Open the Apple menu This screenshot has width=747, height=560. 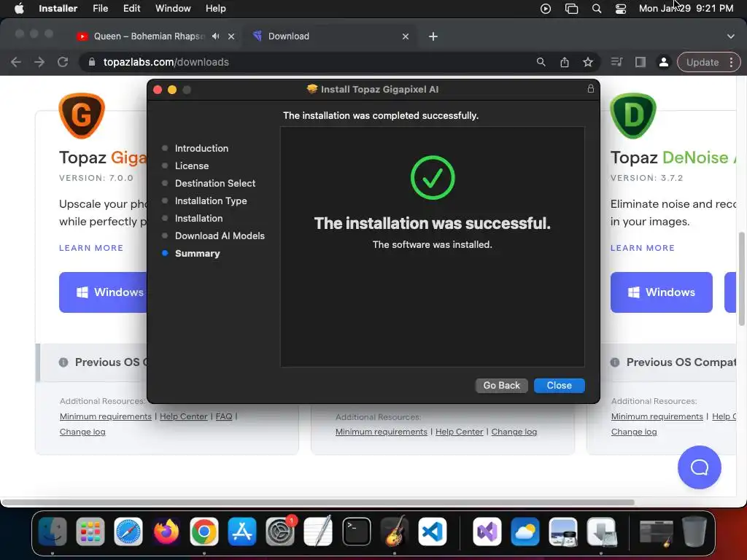(x=19, y=9)
